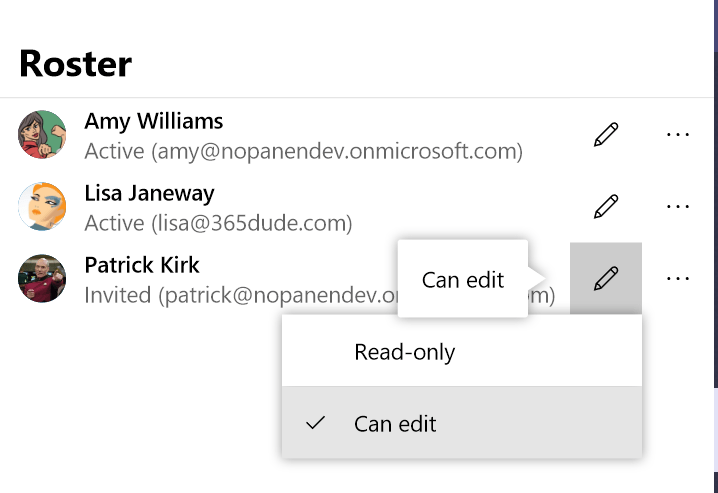Click the checkmark beside Can edit
718x493 pixels.
316,423
